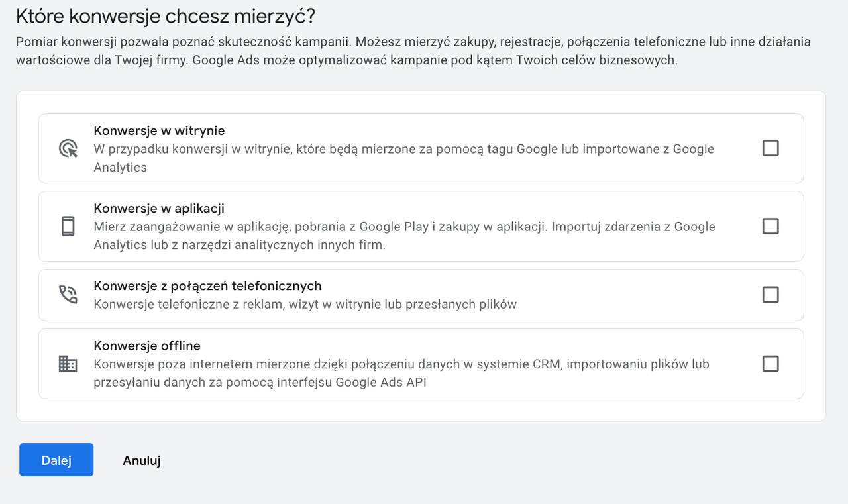Click Anuluj to cancel
The image size is (848, 504).
141,460
